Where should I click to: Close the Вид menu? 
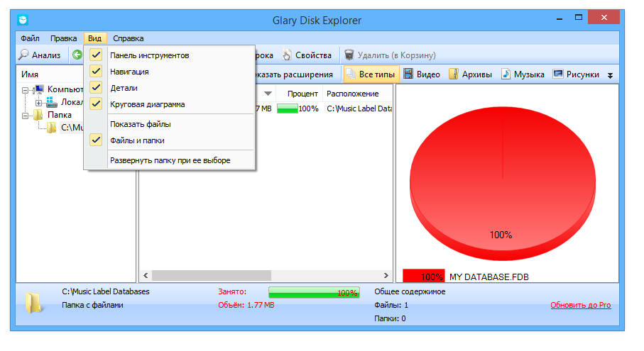[x=95, y=38]
